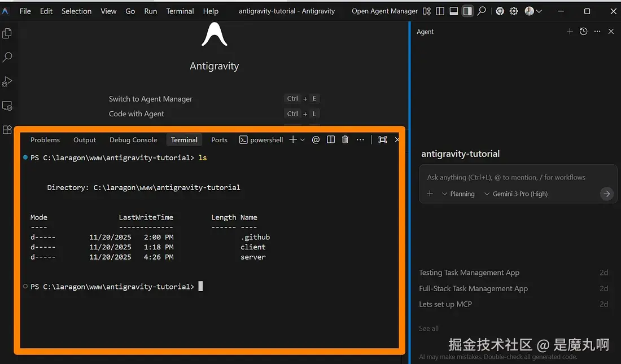Open the View menu

point(108,11)
